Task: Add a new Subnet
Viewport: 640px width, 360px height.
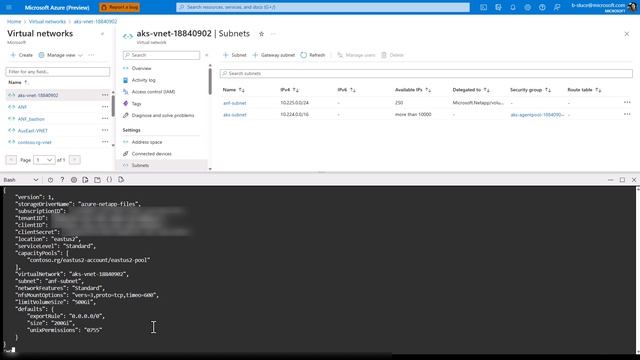Action: click(235, 55)
